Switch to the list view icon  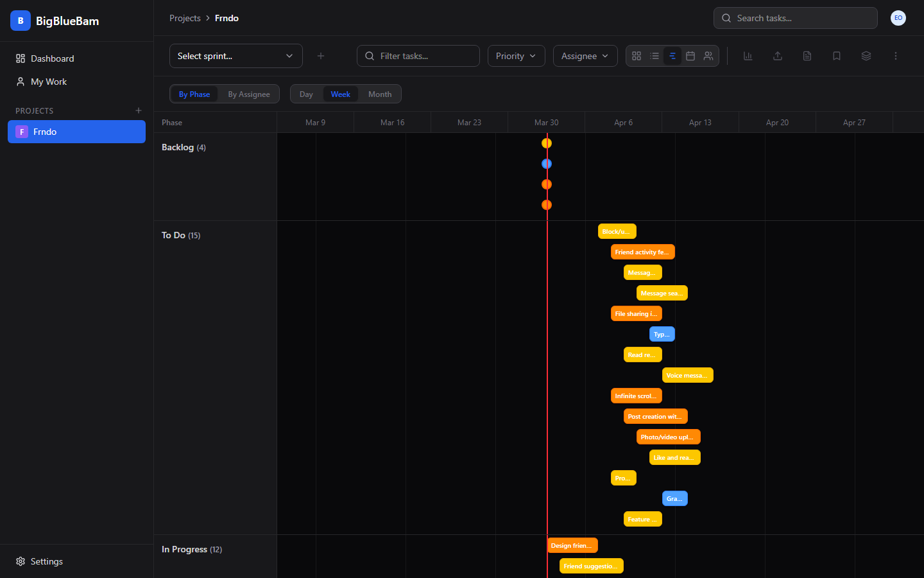click(x=654, y=56)
